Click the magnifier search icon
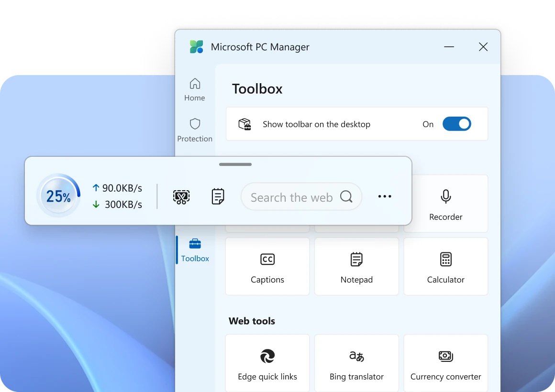The height and width of the screenshot is (392, 555). (x=346, y=196)
